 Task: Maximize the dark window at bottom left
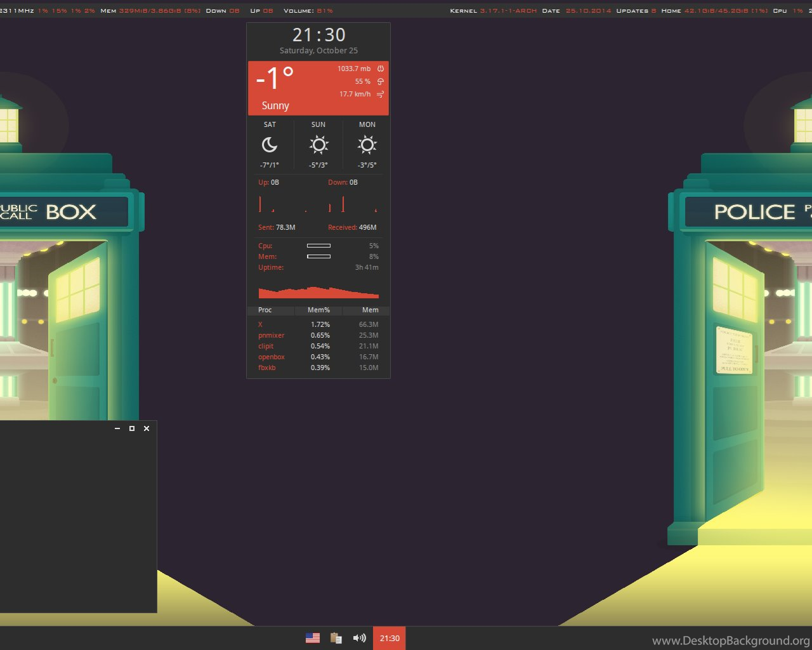click(132, 428)
